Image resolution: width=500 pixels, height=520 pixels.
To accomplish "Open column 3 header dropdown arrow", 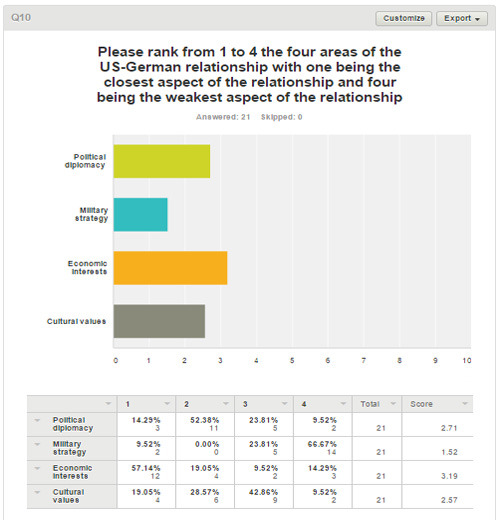I will 284,404.
